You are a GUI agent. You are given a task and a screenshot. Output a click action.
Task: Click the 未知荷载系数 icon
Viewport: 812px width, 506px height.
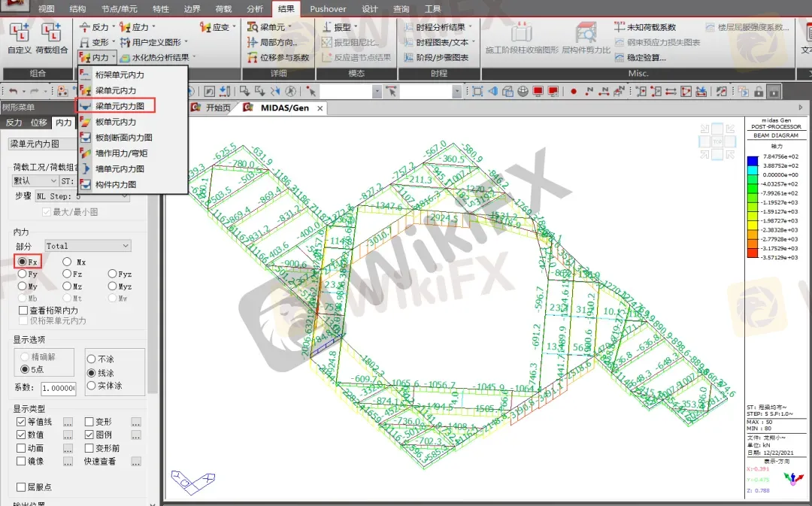(x=620, y=27)
